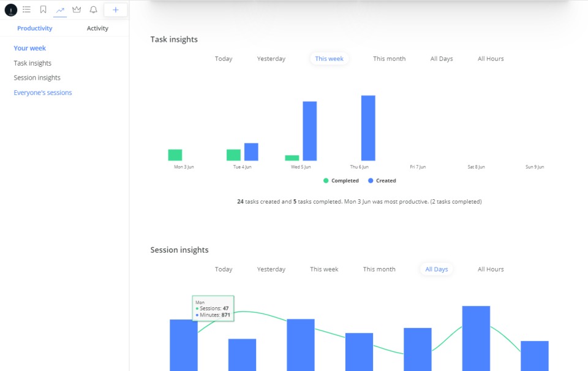This screenshot has width=588, height=371.
Task: Click the first Monday session bar
Action: (184, 345)
